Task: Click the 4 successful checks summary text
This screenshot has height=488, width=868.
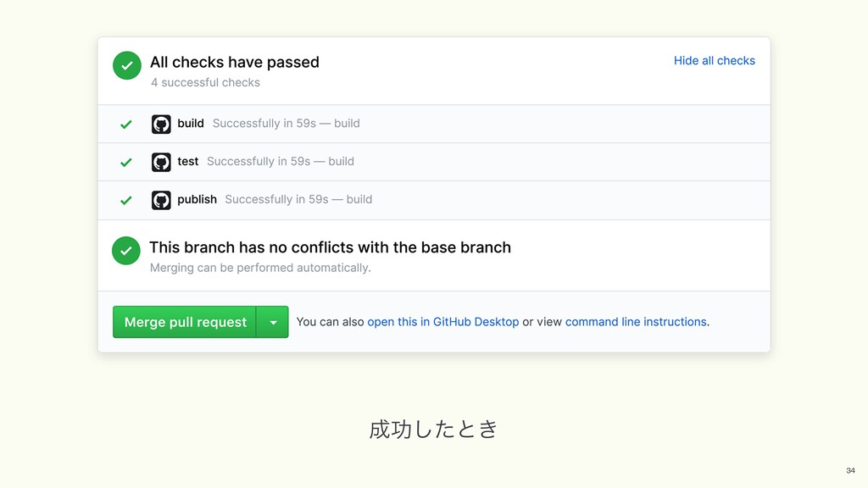Action: click(205, 83)
